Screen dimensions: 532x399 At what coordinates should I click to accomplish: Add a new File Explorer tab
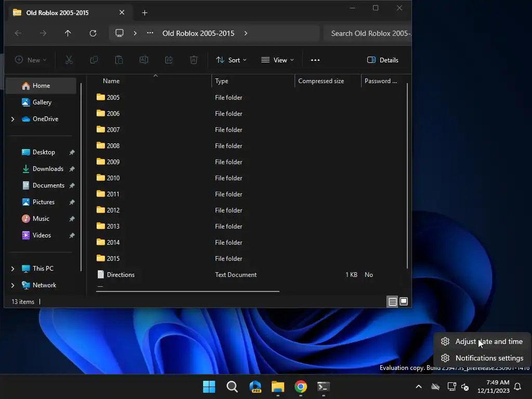click(x=144, y=13)
